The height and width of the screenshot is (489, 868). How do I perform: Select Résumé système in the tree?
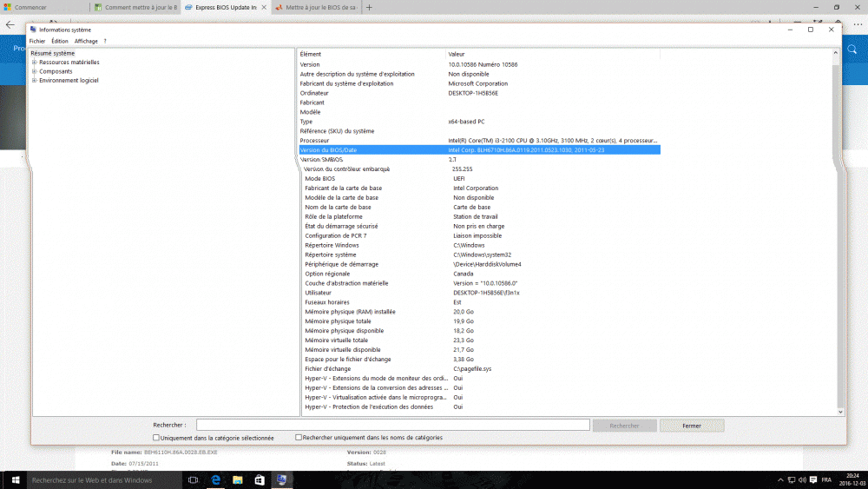tap(53, 53)
